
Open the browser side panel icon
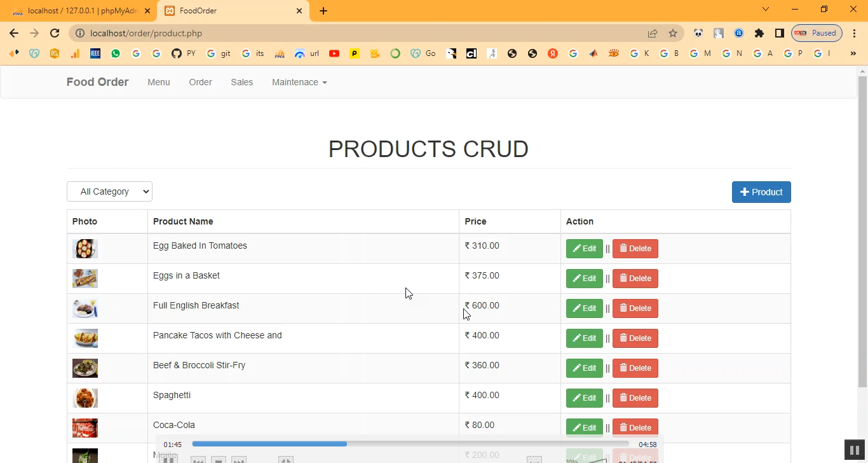tap(779, 33)
